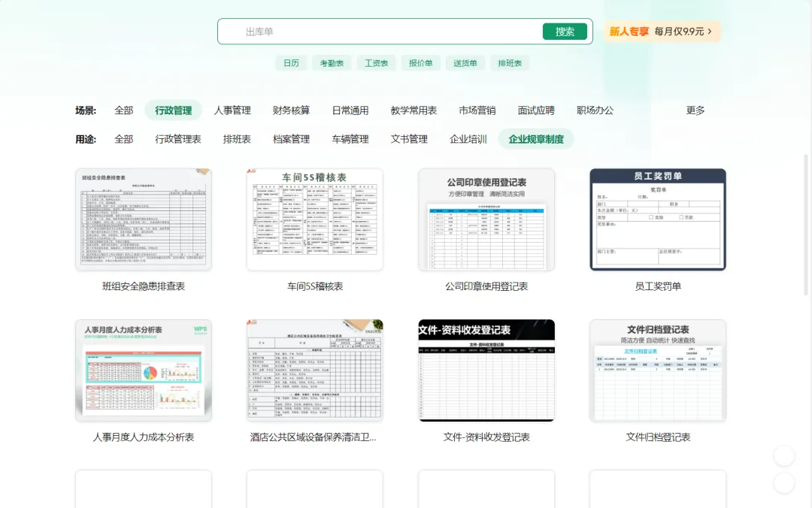Viewport: 812px width, 508px height.
Task: Choose the 人事管理 scene filter
Action: [232, 110]
